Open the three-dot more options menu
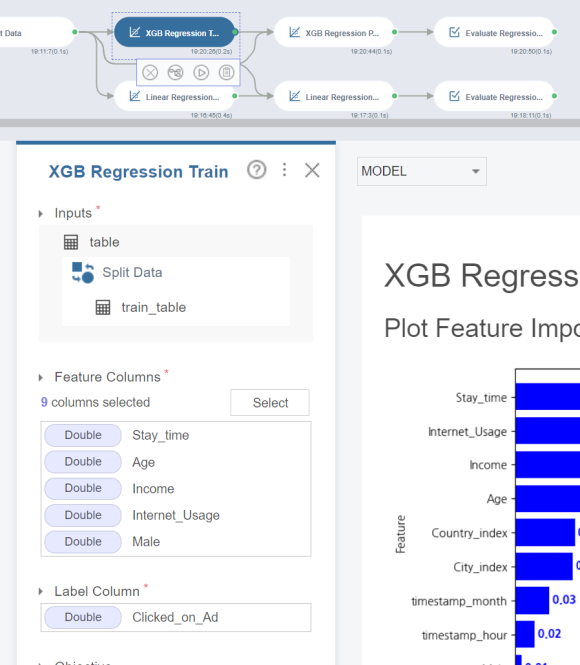The height and width of the screenshot is (665, 580). (284, 170)
